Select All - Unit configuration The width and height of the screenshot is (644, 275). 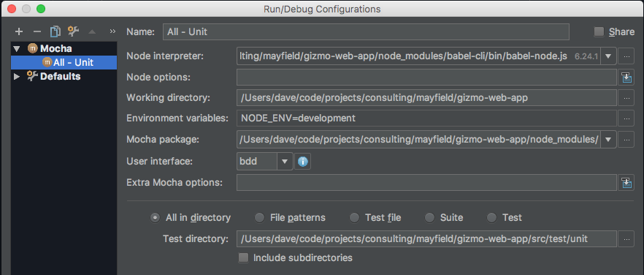click(x=64, y=63)
